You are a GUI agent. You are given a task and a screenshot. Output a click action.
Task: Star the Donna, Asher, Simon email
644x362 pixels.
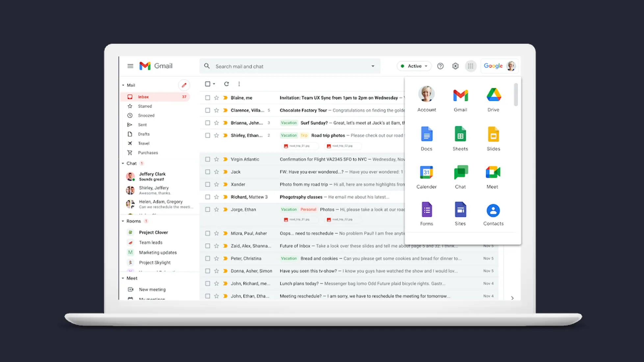point(216,271)
